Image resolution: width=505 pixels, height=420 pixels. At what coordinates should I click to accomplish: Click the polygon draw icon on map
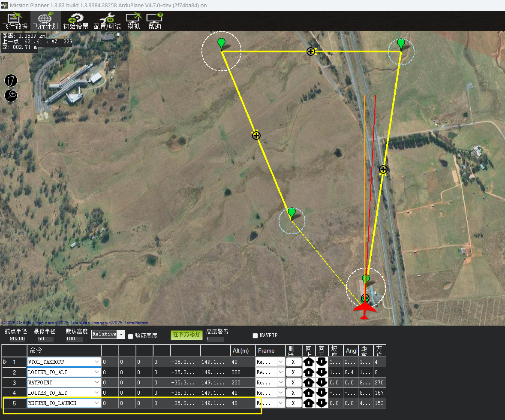pos(11,80)
